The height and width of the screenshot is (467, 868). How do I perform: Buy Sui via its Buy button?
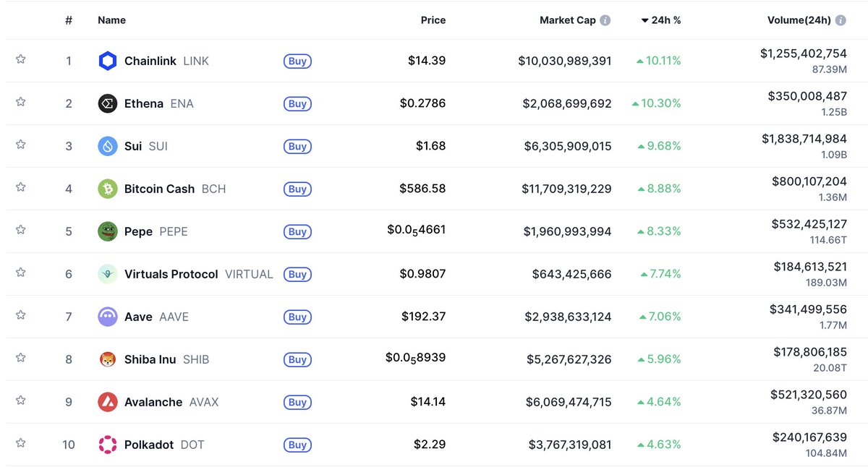point(297,147)
